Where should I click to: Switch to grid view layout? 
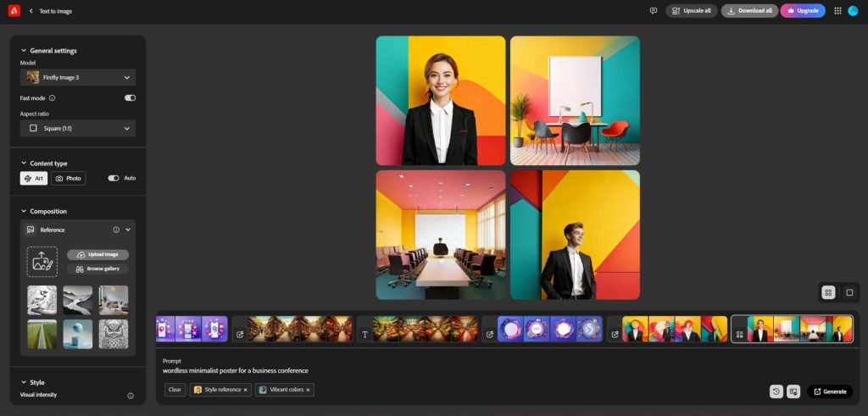(x=828, y=292)
